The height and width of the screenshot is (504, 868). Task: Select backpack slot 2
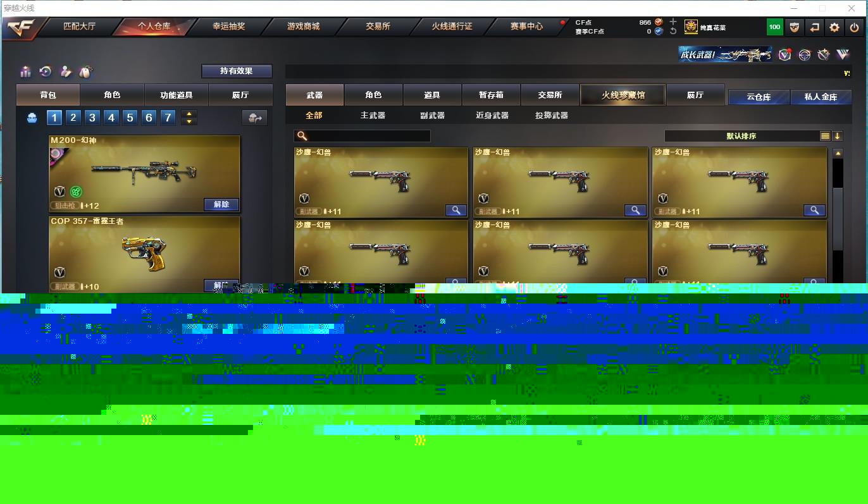click(73, 118)
